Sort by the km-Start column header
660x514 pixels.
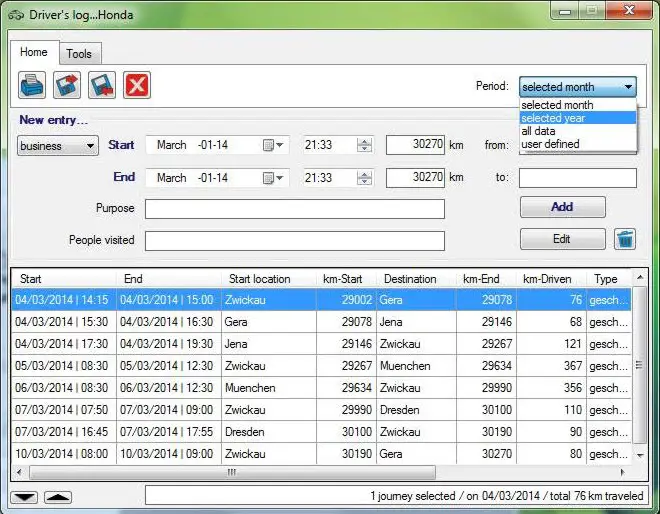tap(346, 279)
